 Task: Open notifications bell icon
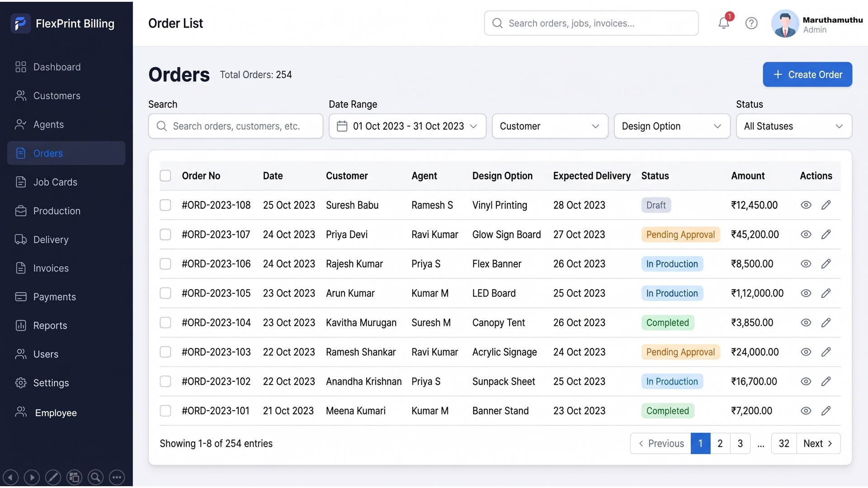[724, 23]
